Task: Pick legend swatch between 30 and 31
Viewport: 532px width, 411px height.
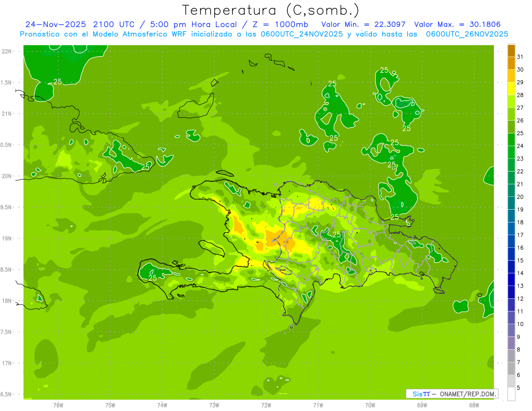Action: point(511,63)
